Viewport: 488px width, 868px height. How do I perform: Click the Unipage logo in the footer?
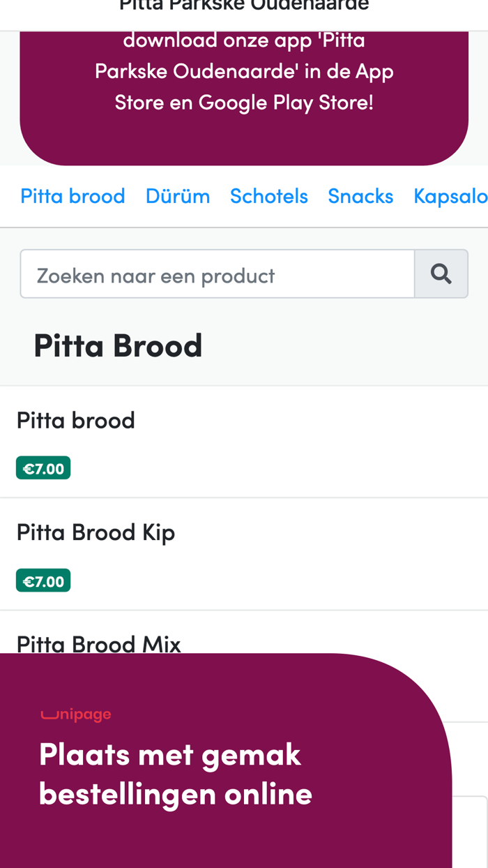click(75, 713)
